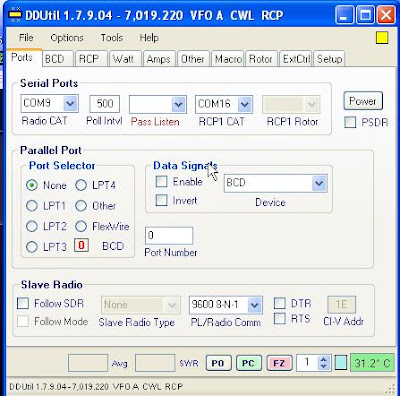400x396 pixels.
Task: Click the Avg reading box
Action: click(x=88, y=363)
